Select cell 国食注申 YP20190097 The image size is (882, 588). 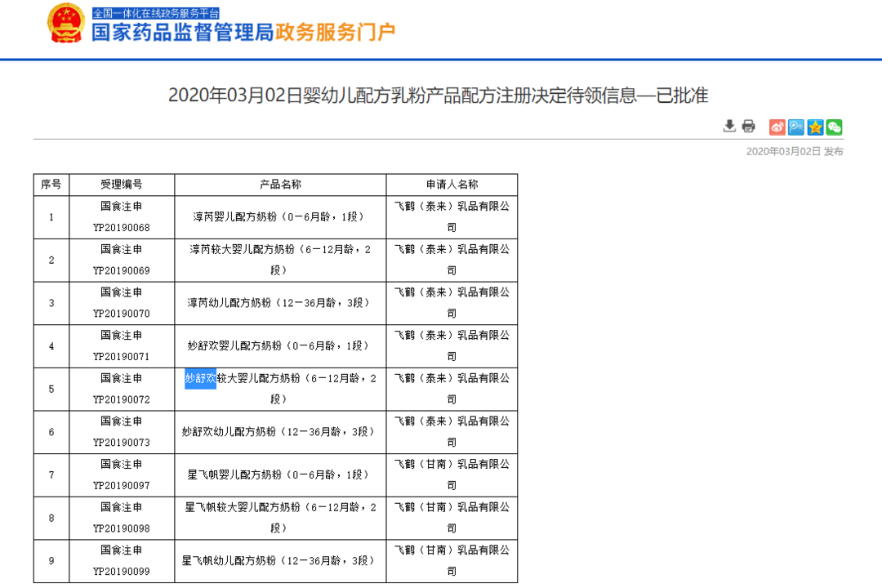pyautogui.click(x=122, y=475)
